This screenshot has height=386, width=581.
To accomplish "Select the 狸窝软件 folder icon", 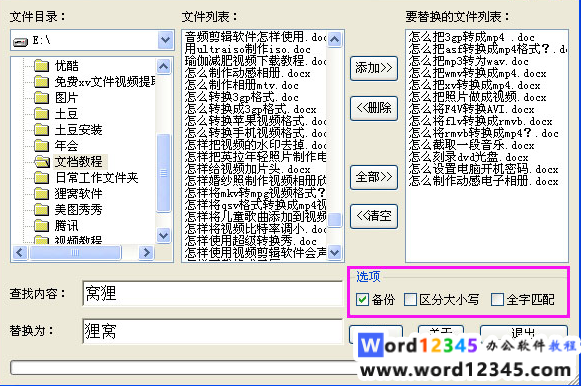I will [42, 194].
